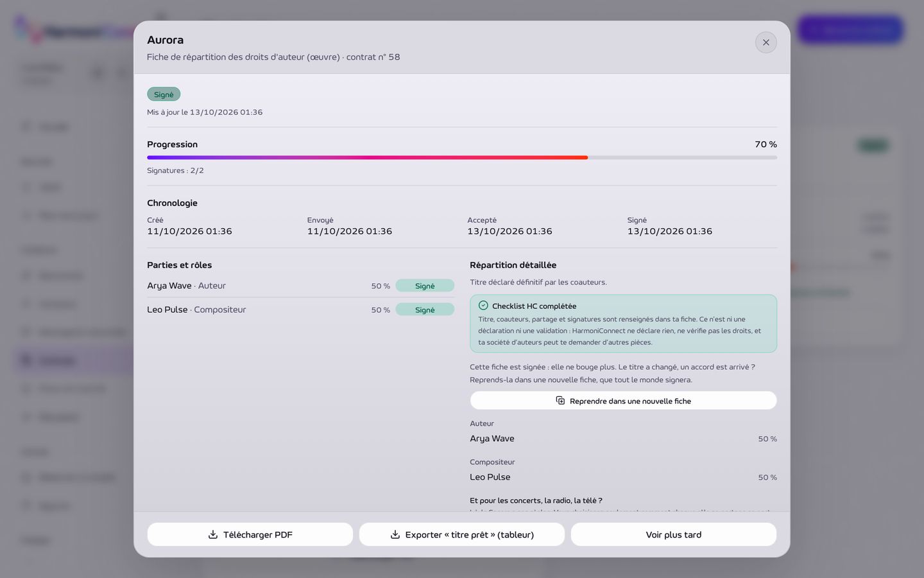The image size is (924, 578).
Task: Click the "Leo Pulse · Compositeur" party row
Action: 300,310
